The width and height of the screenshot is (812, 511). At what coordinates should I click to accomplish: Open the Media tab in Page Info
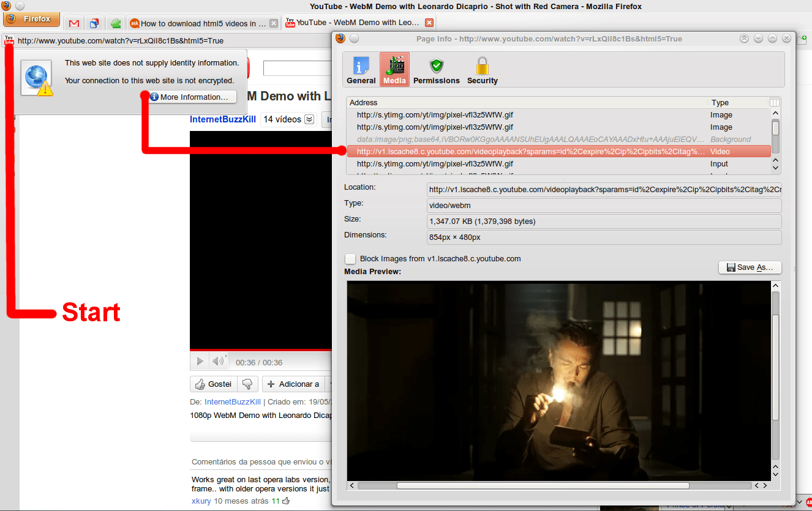[394, 69]
